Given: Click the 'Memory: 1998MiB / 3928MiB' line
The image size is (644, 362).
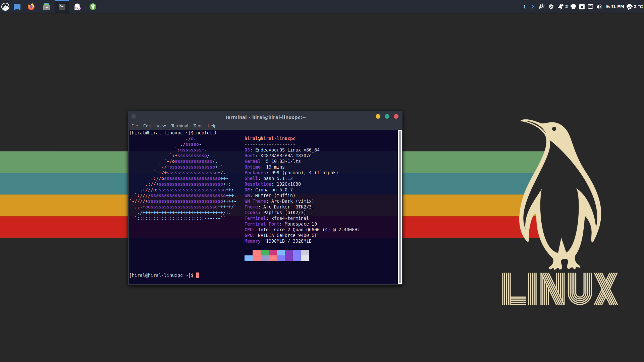Looking at the screenshot, I should point(278,241).
